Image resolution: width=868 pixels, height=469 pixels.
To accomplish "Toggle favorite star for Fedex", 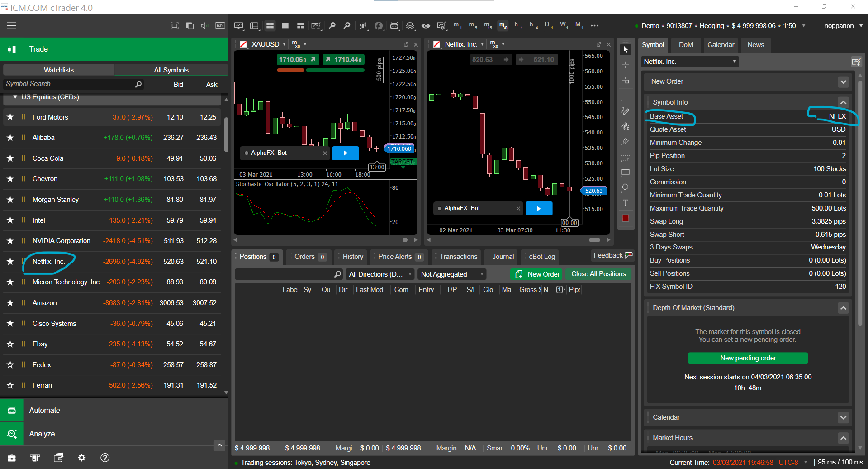I will pyautogui.click(x=10, y=365).
